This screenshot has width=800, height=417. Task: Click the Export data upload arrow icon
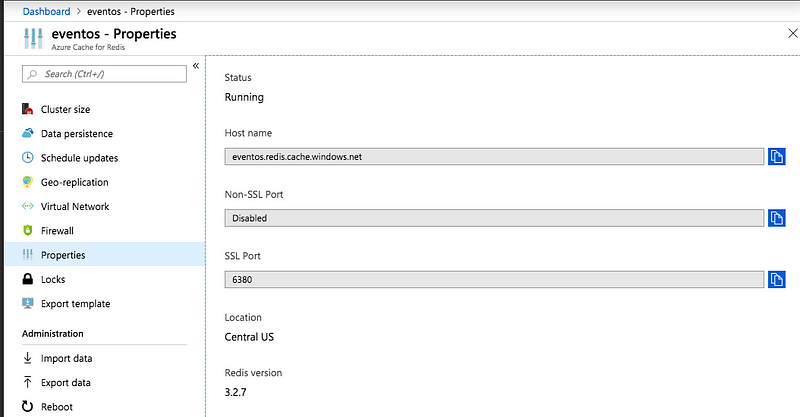click(28, 382)
